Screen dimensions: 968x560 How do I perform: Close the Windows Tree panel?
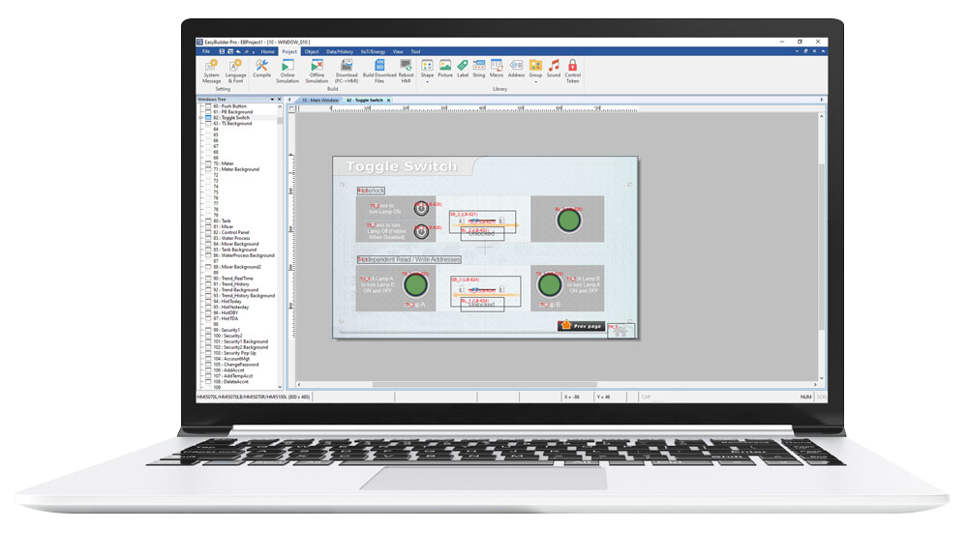pos(279,100)
